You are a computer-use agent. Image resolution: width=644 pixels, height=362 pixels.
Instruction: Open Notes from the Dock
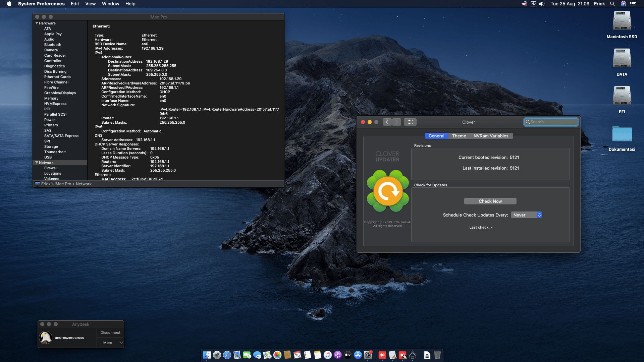click(x=318, y=355)
